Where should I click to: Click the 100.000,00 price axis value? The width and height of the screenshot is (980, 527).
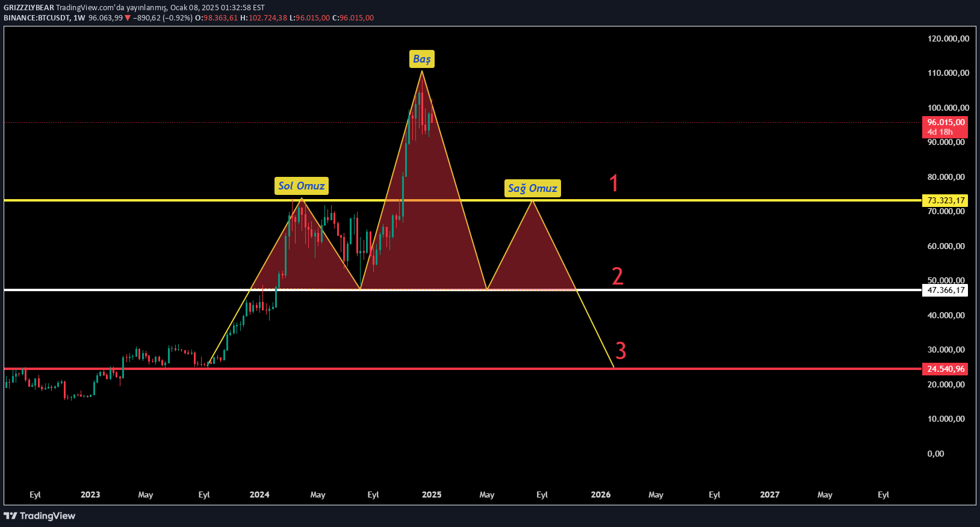click(949, 108)
